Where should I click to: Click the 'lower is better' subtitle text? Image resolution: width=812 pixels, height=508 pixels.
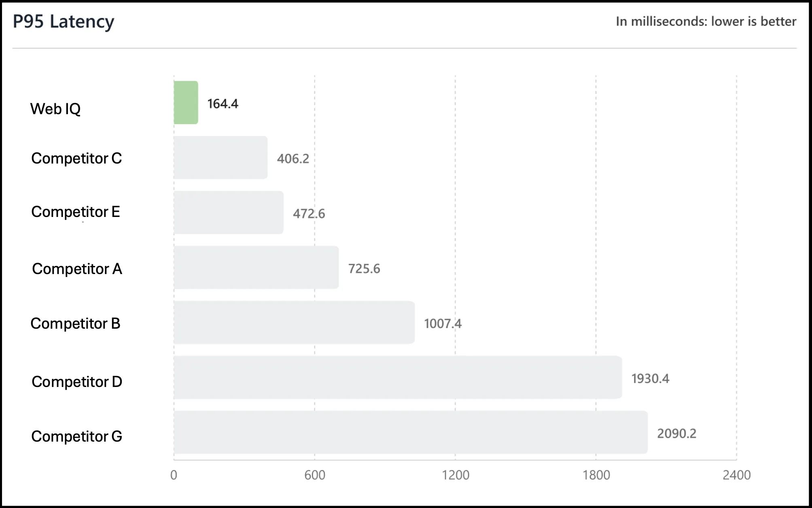click(754, 21)
